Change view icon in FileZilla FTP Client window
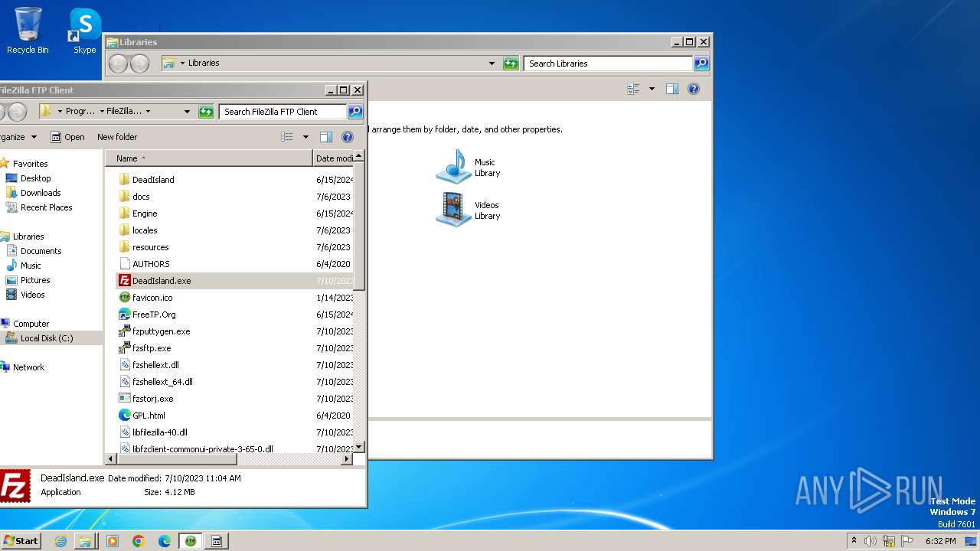Image resolution: width=980 pixels, height=551 pixels. [x=287, y=137]
